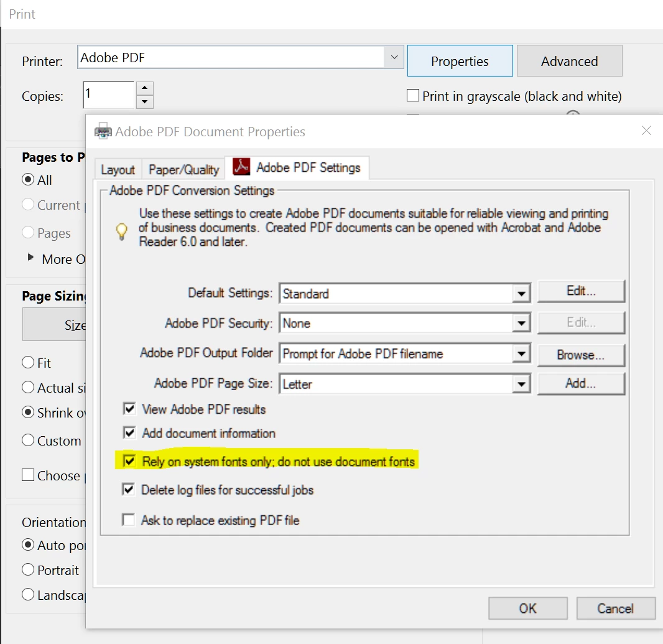663x644 pixels.
Task: Tick the Choose paper source checkbox
Action: point(28,475)
